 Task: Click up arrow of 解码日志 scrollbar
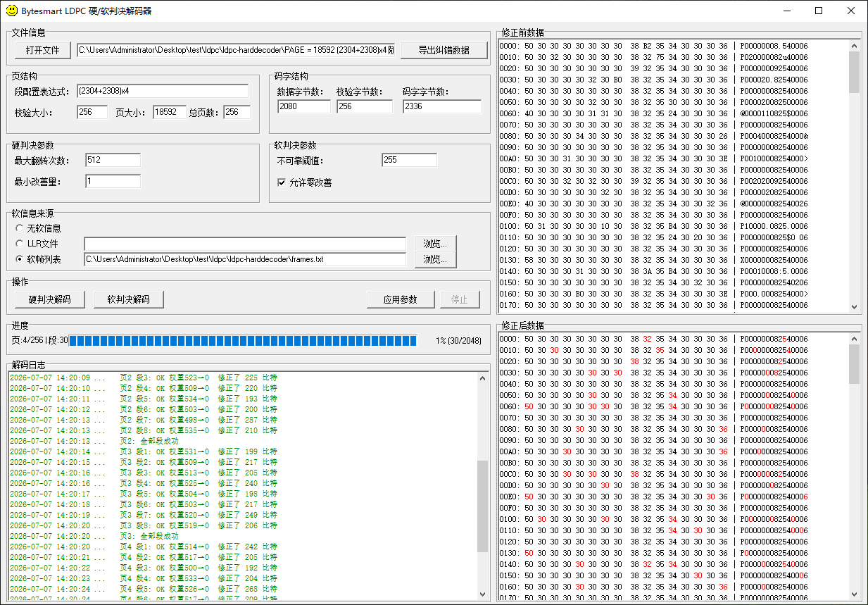pyautogui.click(x=483, y=378)
